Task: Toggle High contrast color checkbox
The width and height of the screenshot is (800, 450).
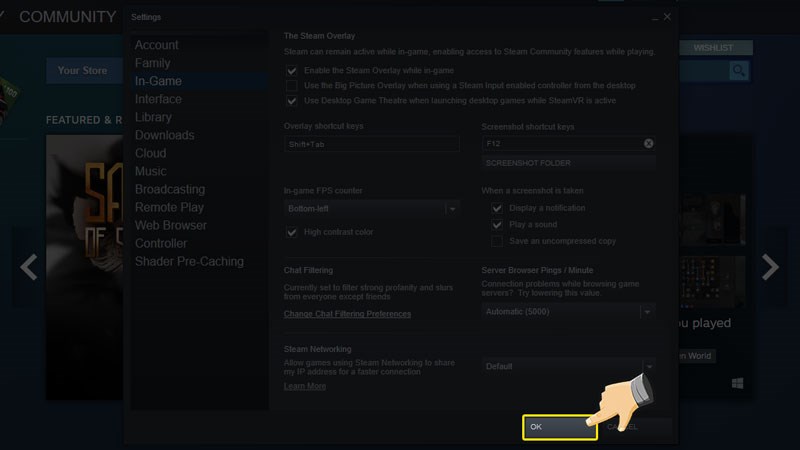Action: pyautogui.click(x=291, y=232)
